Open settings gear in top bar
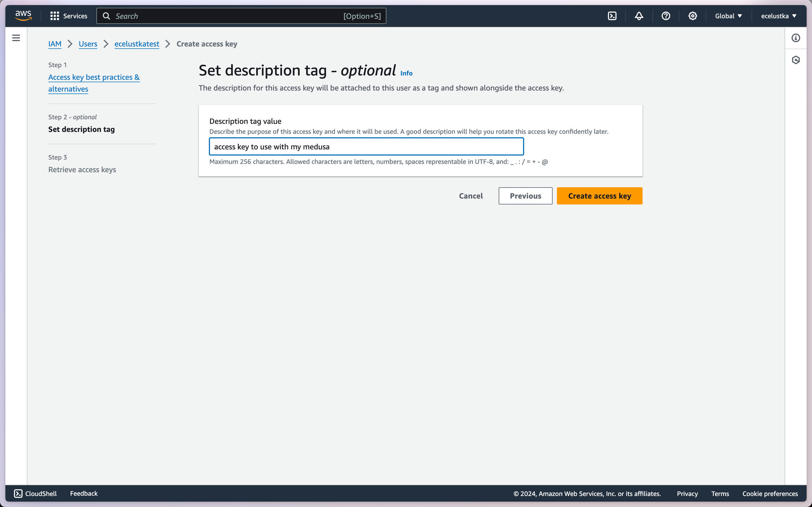The image size is (812, 507). [x=692, y=16]
